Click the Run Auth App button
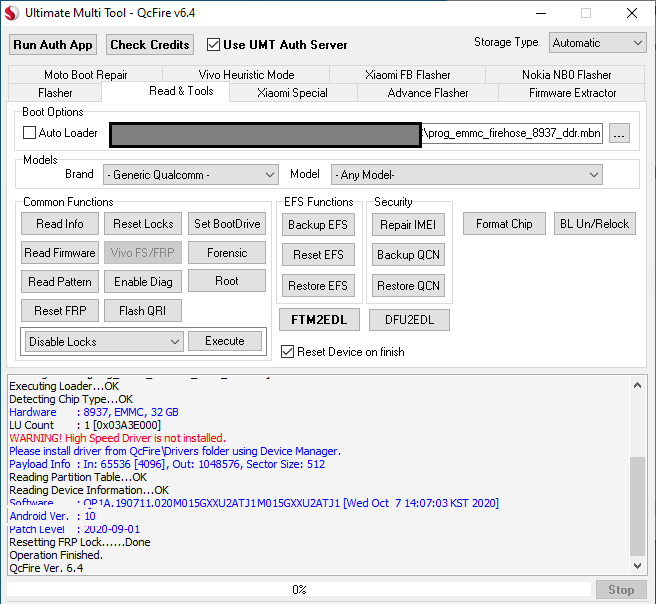 click(x=53, y=45)
